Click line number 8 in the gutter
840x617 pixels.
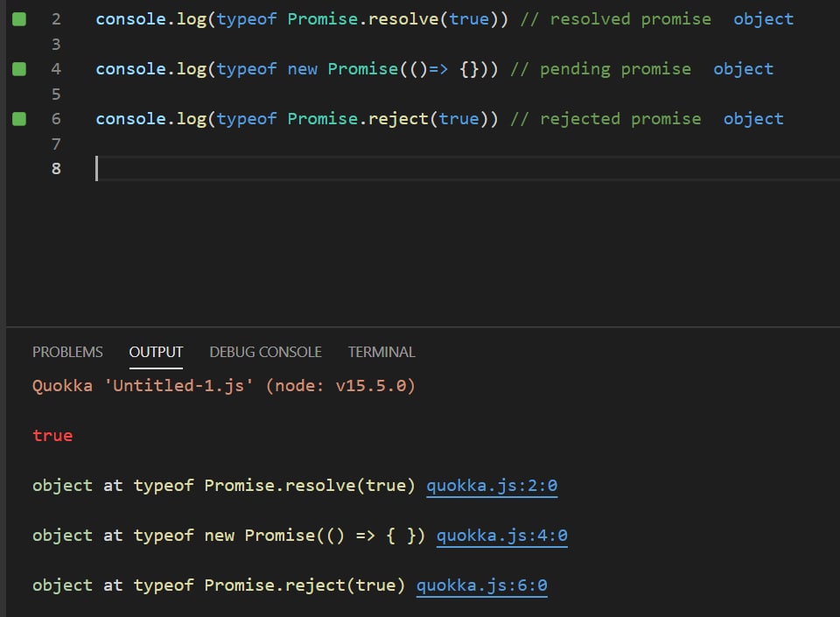(x=56, y=169)
